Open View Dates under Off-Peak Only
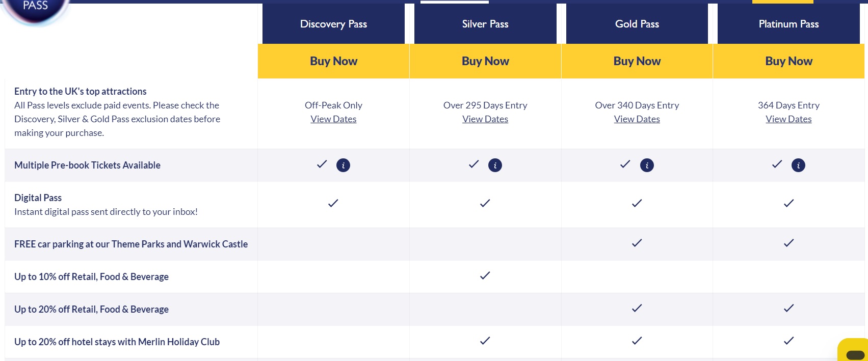This screenshot has height=361, width=868. coord(333,119)
